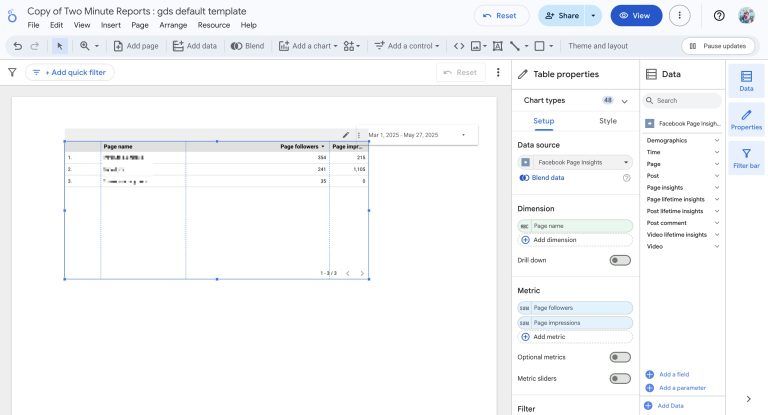
Task: Click the redo arrow icon
Action: [x=34, y=46]
